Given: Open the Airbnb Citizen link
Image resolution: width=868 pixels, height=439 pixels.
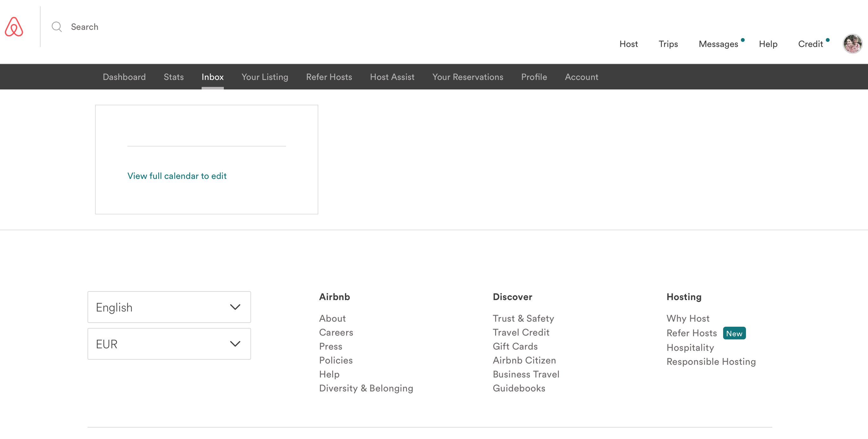Looking at the screenshot, I should [x=524, y=360].
